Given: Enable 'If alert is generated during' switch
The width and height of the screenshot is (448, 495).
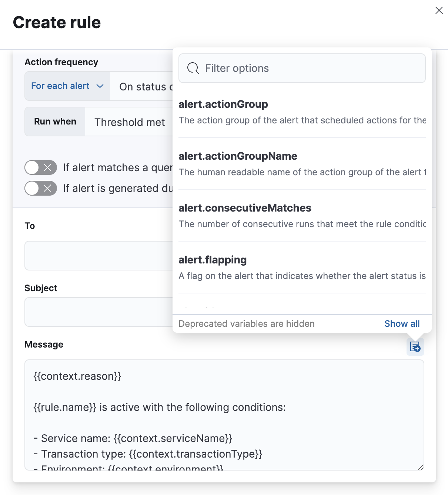Looking at the screenshot, I should coord(41,188).
